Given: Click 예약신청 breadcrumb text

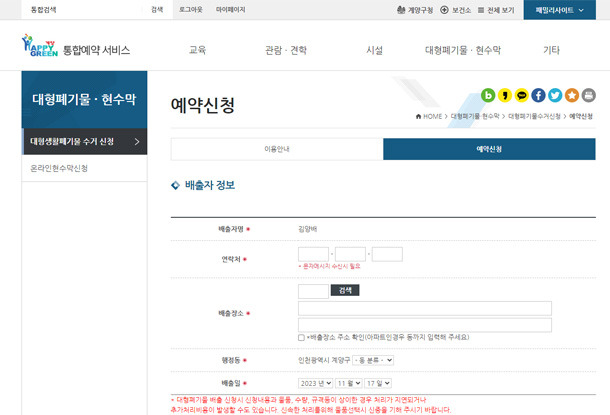Looking at the screenshot, I should [581, 116].
